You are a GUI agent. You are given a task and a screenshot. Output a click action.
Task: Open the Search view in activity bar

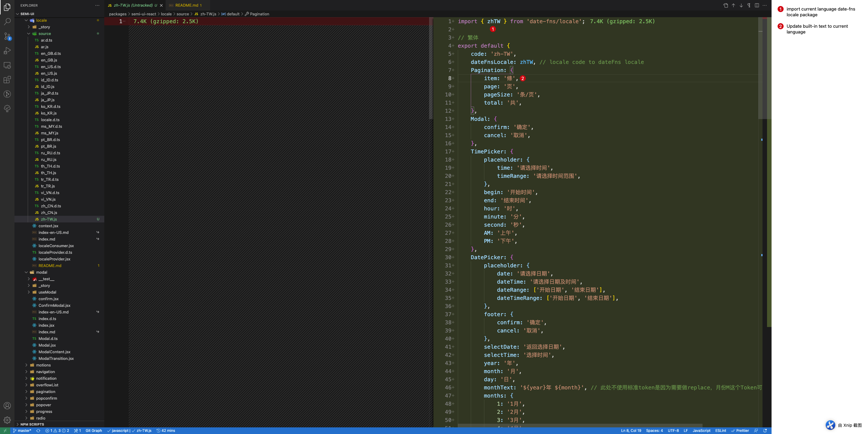(7, 22)
